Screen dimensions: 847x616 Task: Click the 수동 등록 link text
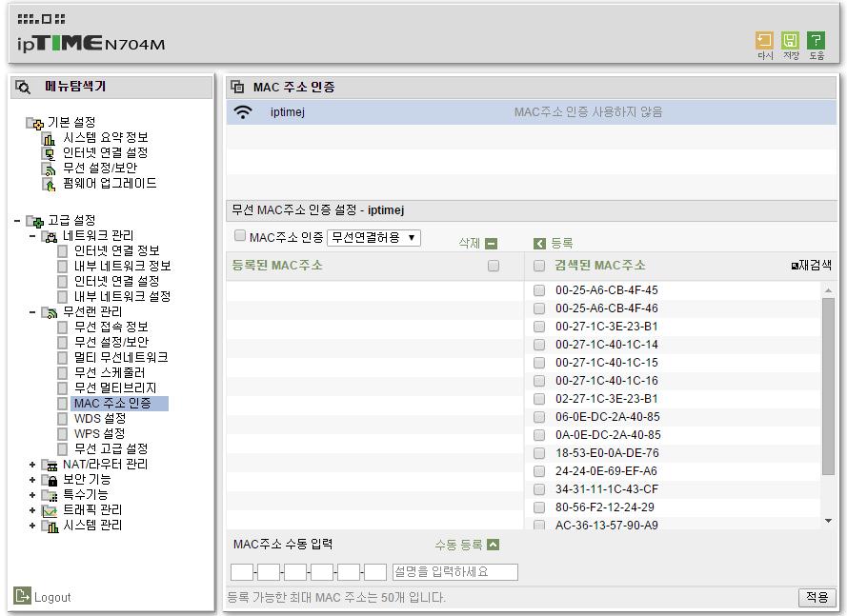pos(458,545)
